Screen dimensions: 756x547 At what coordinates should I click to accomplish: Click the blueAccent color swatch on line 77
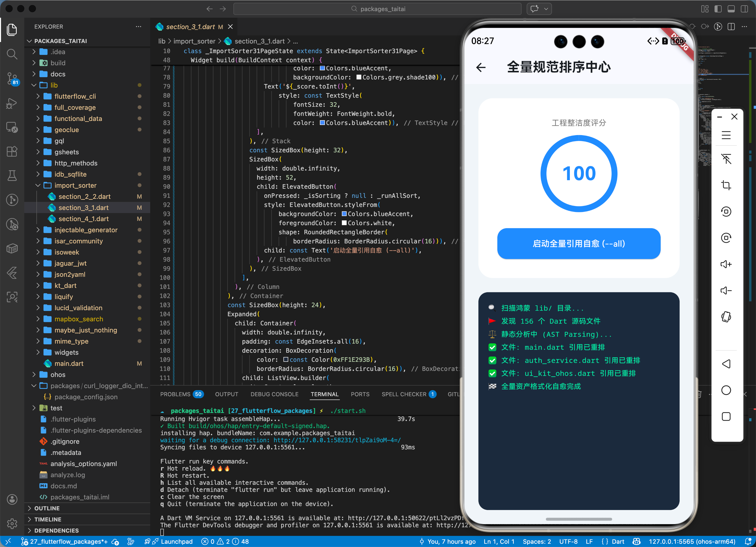(x=322, y=68)
